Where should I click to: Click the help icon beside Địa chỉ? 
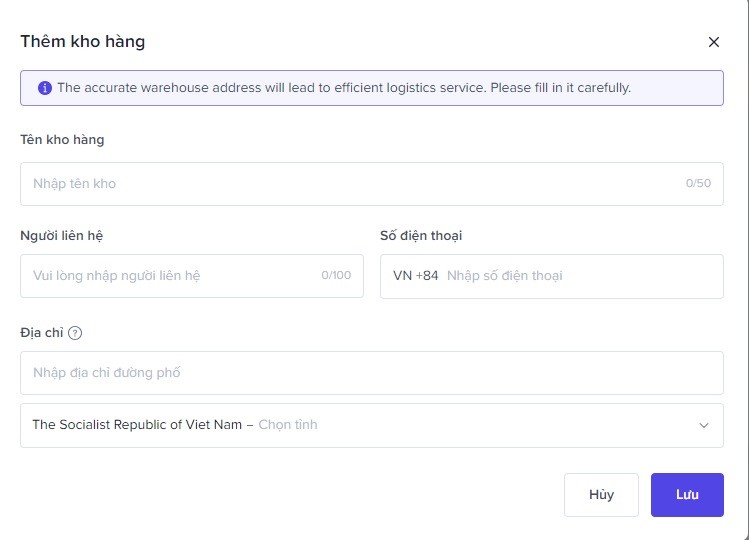[x=75, y=333]
